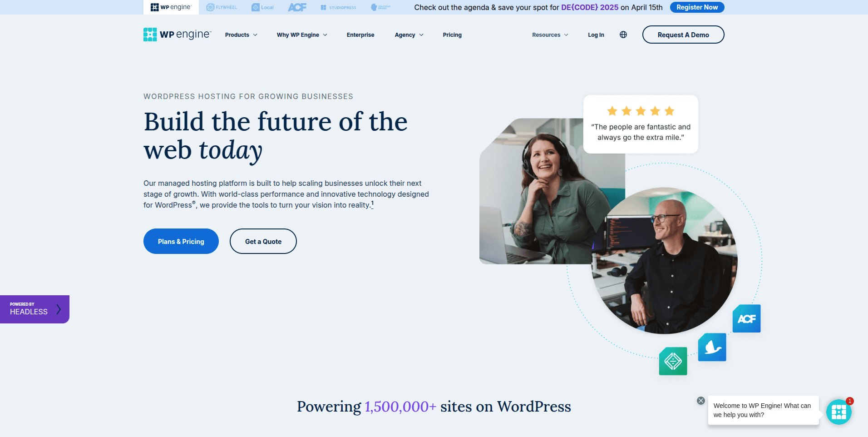
Task: Click Request A Demo button
Action: 683,35
